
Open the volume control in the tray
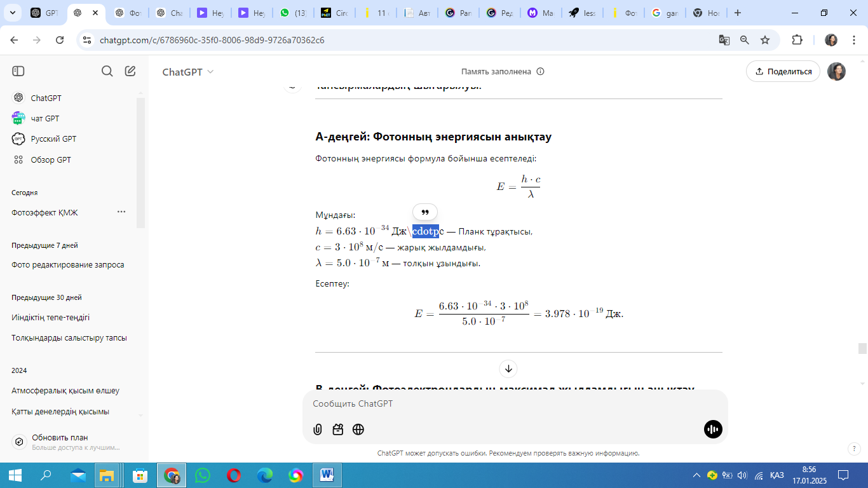point(743,475)
